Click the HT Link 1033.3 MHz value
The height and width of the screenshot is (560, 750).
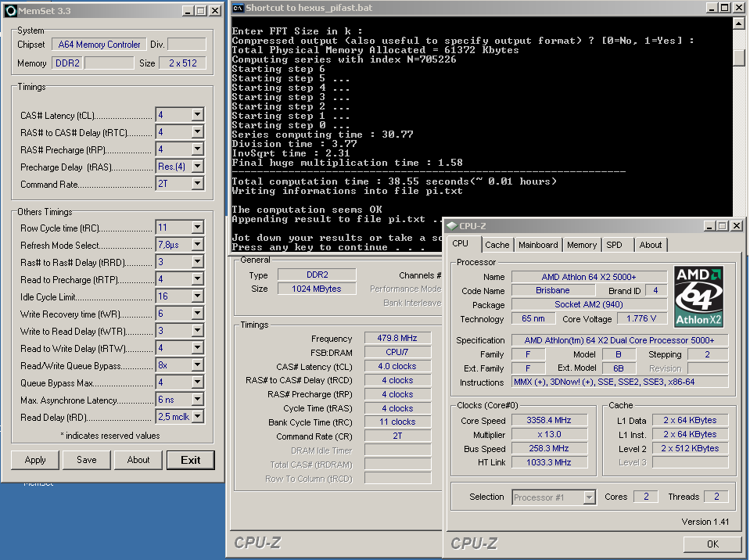pyautogui.click(x=549, y=462)
